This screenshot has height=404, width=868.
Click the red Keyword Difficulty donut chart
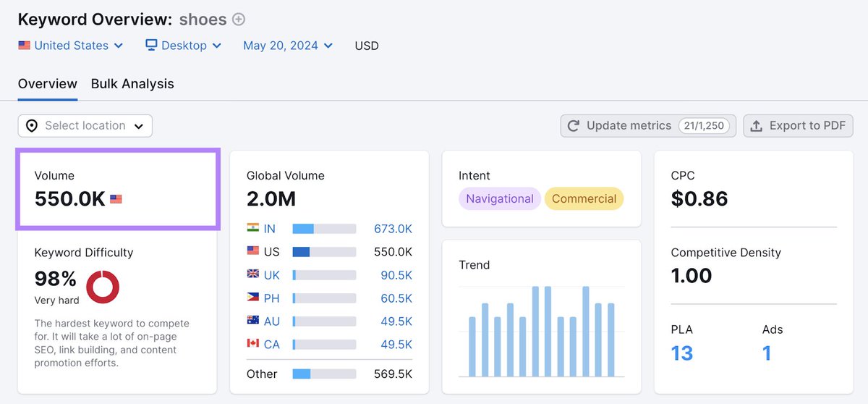coord(103,287)
